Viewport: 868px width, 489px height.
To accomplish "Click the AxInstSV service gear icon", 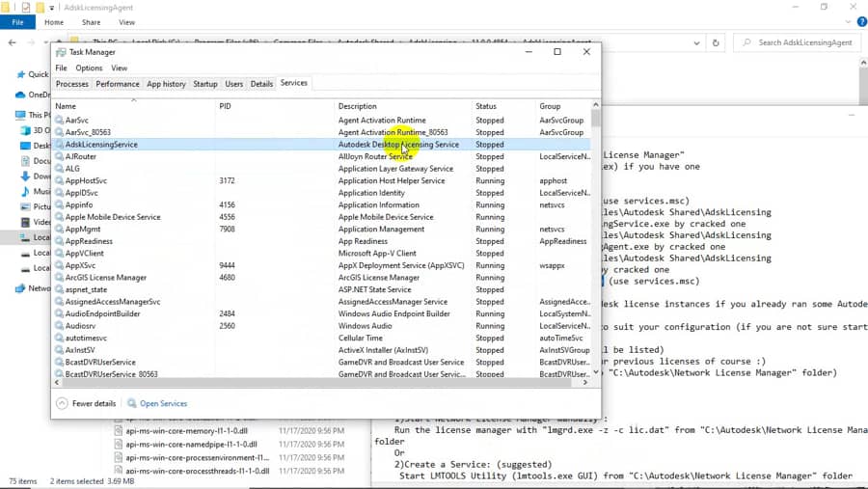I will (x=59, y=350).
